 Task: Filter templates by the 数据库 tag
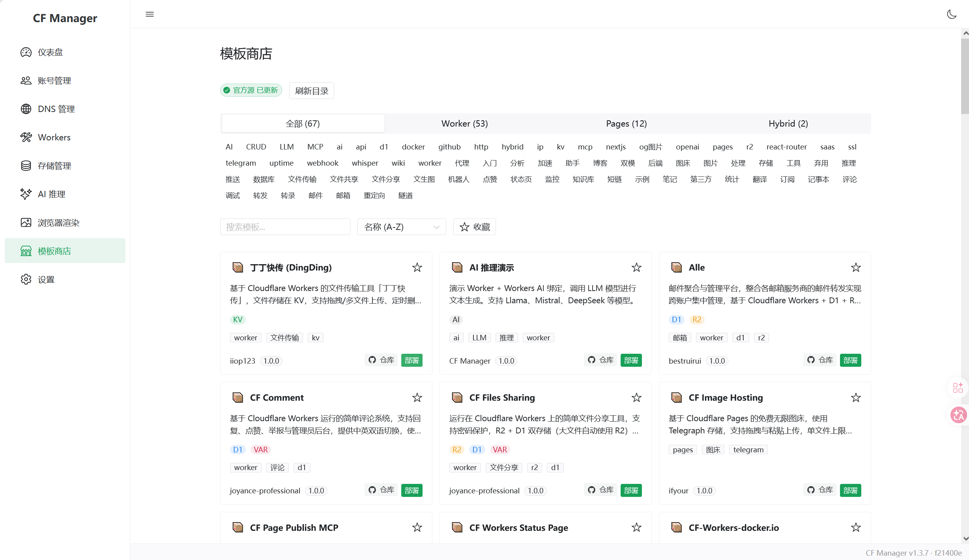point(264,179)
